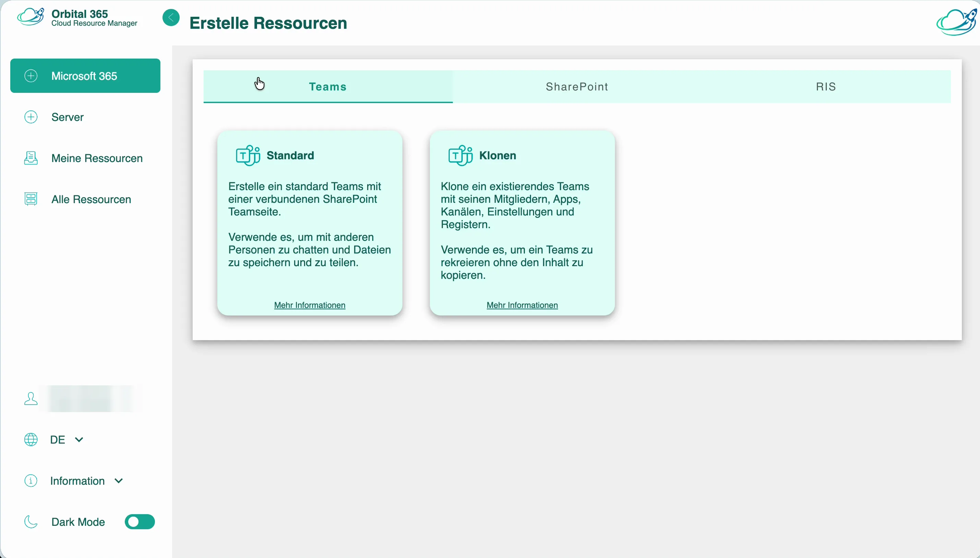The image size is (980, 558).
Task: Open the RIS tab
Action: [x=826, y=87]
